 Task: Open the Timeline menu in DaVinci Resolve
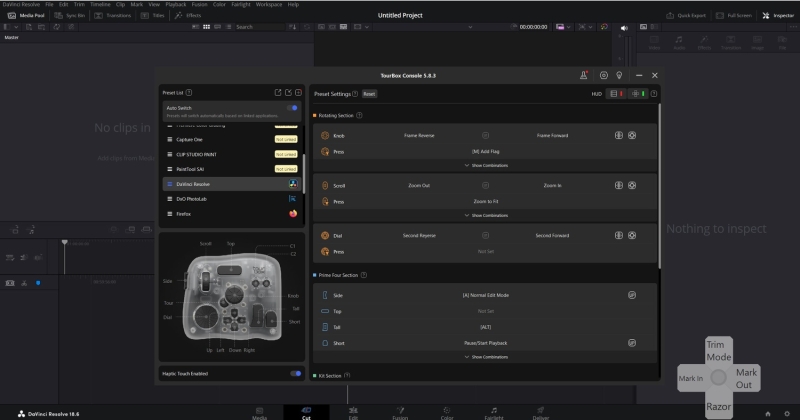[x=100, y=4]
